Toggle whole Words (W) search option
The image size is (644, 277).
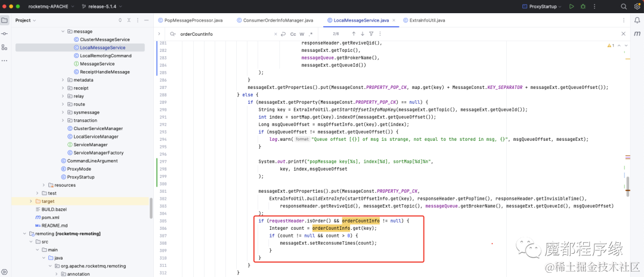coord(302,34)
